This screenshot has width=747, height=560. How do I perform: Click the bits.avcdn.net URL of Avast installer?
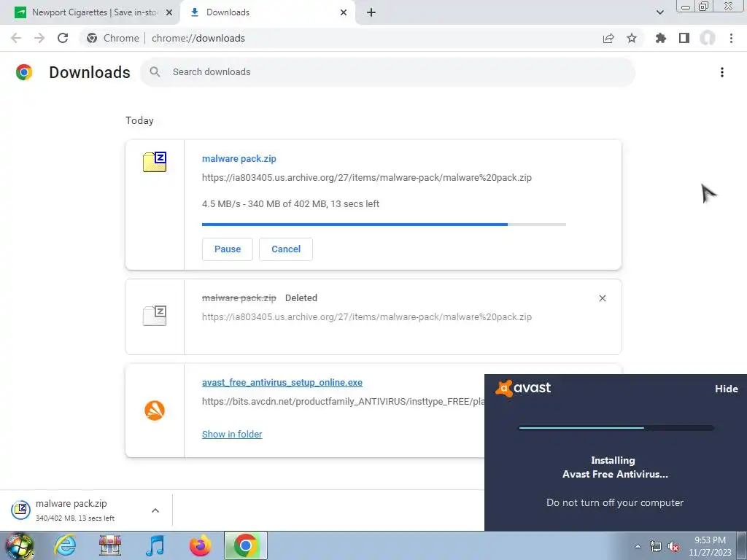click(343, 402)
